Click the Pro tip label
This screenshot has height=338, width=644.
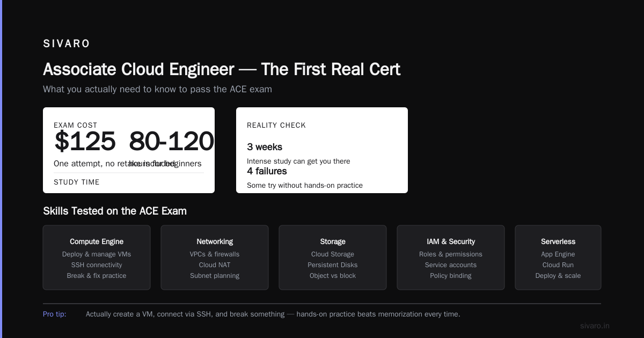55,314
